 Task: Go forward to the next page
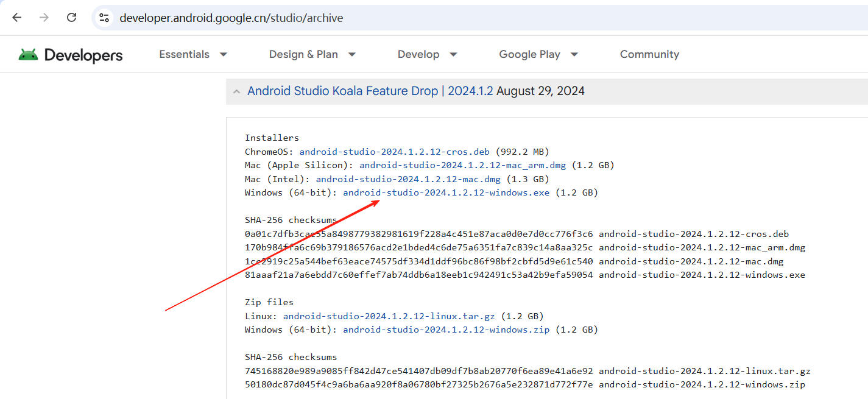pos(44,18)
